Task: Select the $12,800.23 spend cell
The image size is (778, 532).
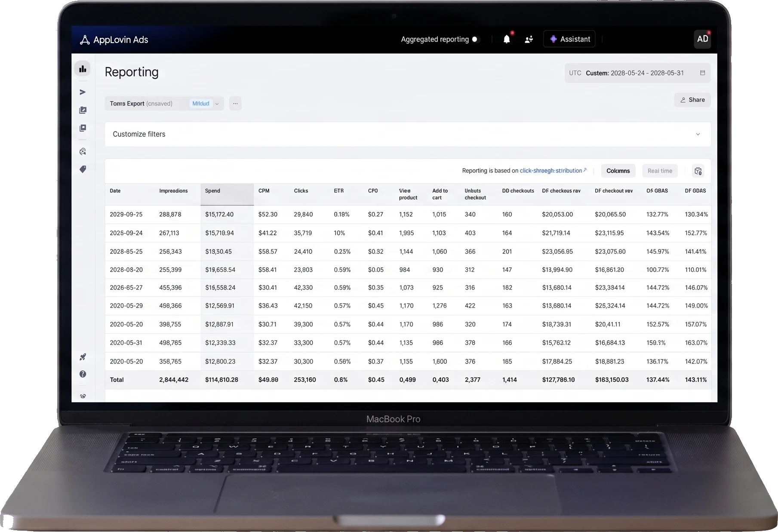Action: 220,362
